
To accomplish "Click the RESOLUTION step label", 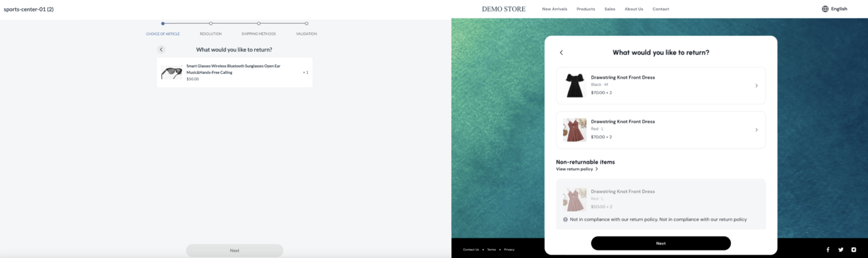I will coord(210,34).
